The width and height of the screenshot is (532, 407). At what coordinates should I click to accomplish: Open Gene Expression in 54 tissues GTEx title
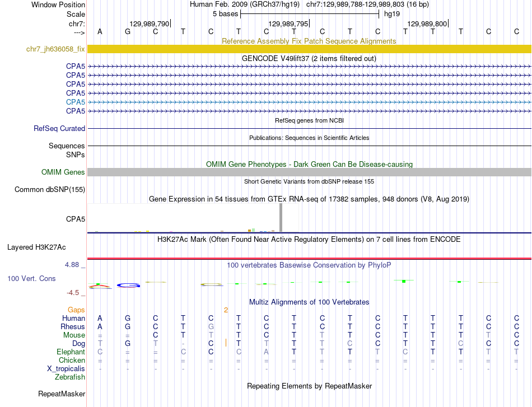point(309,199)
